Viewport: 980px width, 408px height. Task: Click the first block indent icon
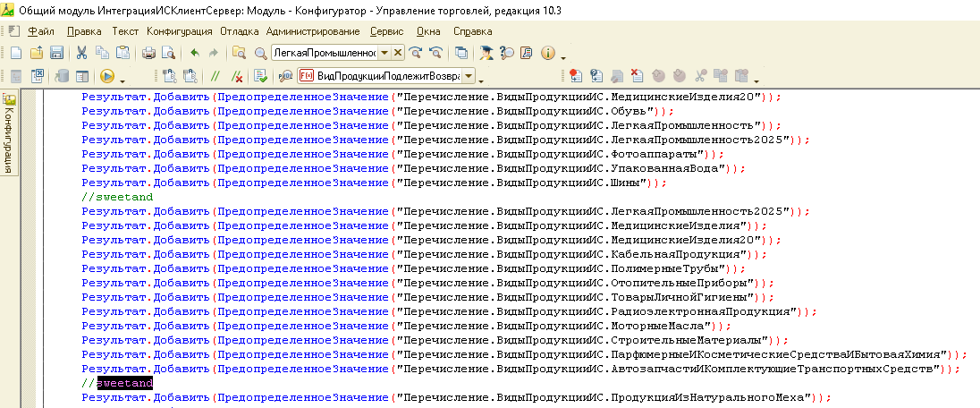(x=169, y=76)
